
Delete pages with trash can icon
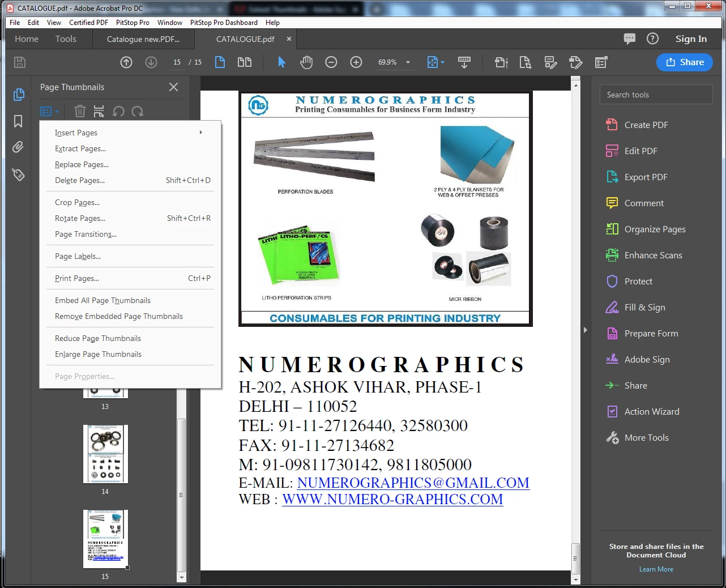pos(80,111)
